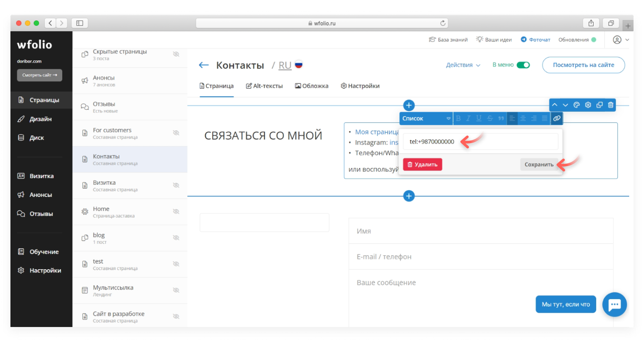Click the link chain icon in text toolbar
Image resolution: width=644 pixels, height=347 pixels.
557,118
